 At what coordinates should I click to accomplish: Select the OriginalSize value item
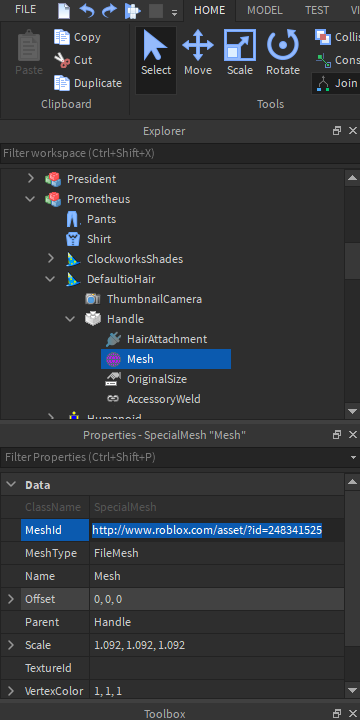click(157, 379)
